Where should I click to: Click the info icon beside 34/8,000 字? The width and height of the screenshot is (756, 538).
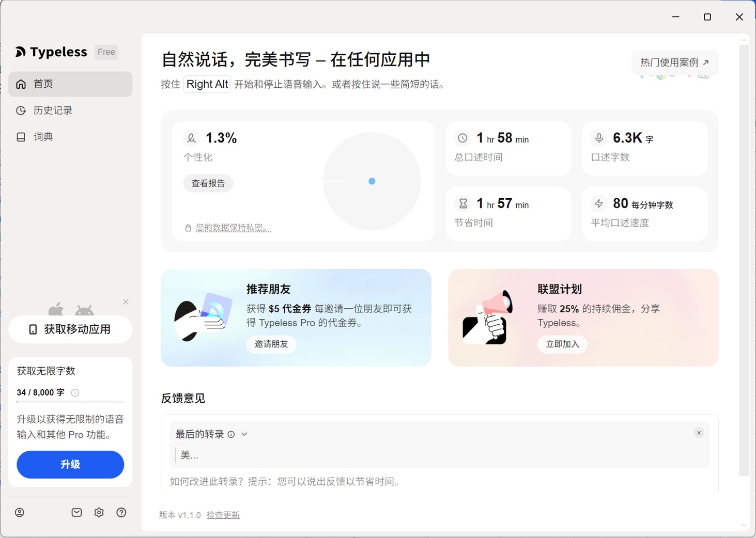click(75, 392)
